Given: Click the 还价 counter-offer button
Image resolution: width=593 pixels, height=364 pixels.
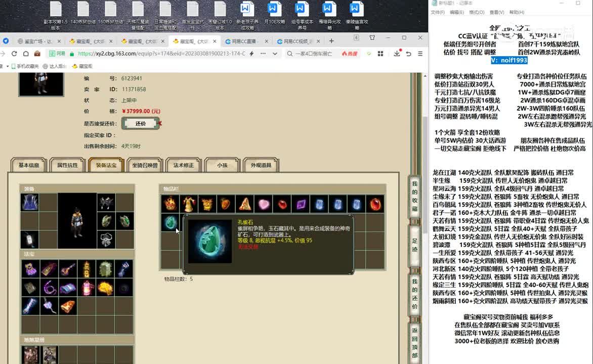Looking at the screenshot, I should tap(140, 123).
